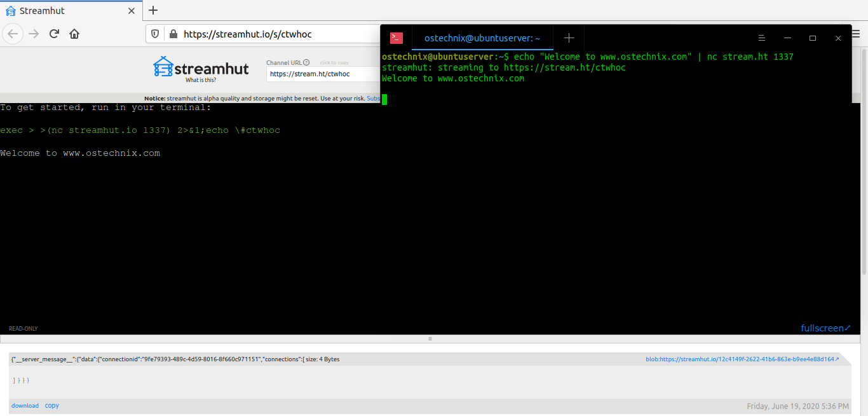Click the server message JSON text
Image resolution: width=868 pixels, height=416 pixels.
(x=175, y=359)
